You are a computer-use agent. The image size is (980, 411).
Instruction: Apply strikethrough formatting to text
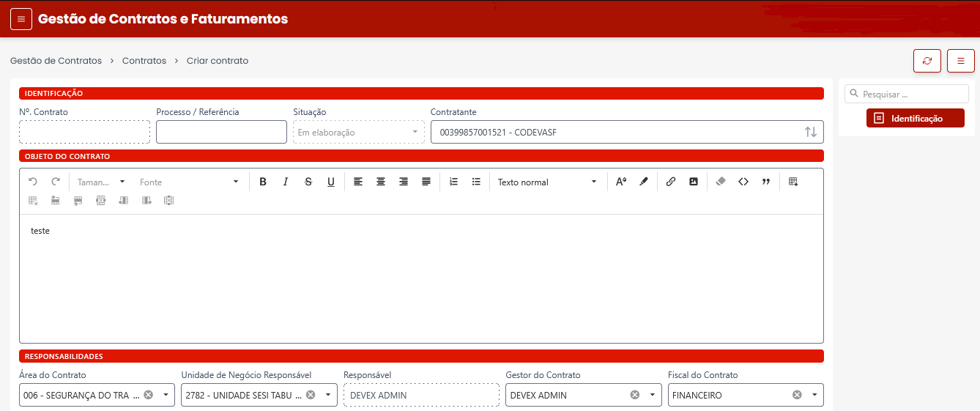pyautogui.click(x=308, y=182)
